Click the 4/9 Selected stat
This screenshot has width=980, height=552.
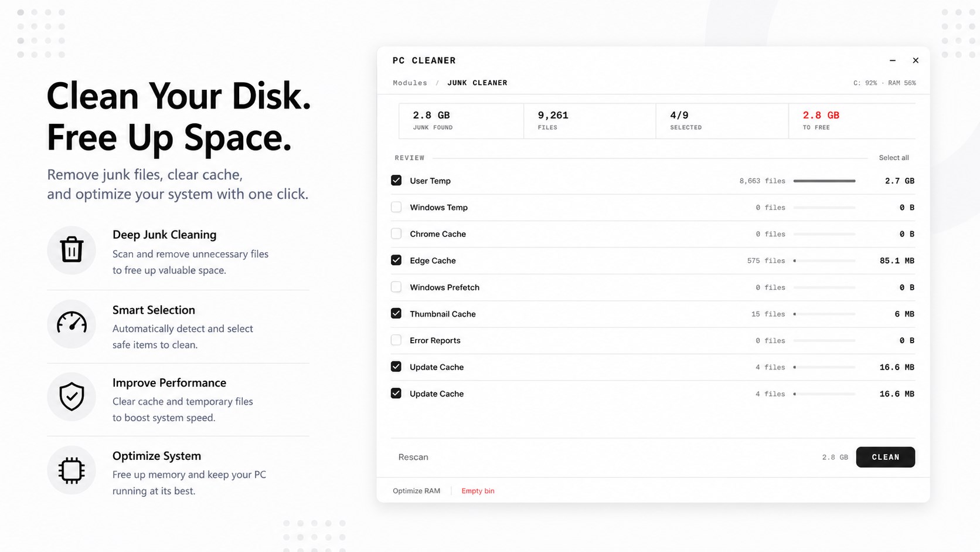[x=722, y=121]
